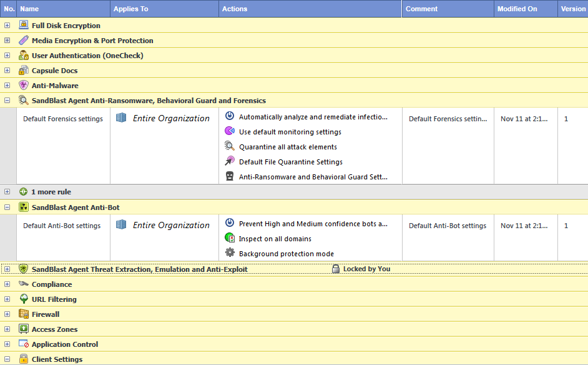Expand the Full Disk Encryption row

coord(7,25)
